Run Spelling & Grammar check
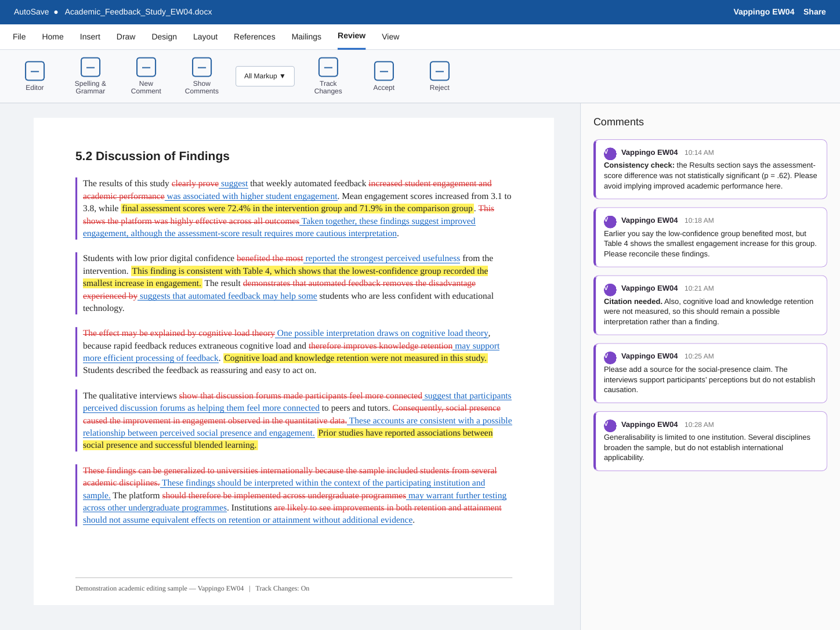This screenshot has width=840, height=630. pyautogui.click(x=90, y=77)
